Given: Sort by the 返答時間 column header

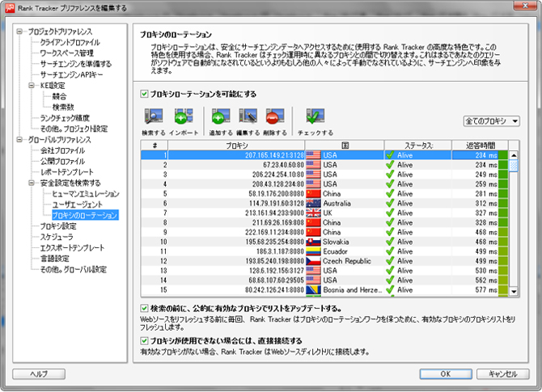Looking at the screenshot, I should pos(481,145).
